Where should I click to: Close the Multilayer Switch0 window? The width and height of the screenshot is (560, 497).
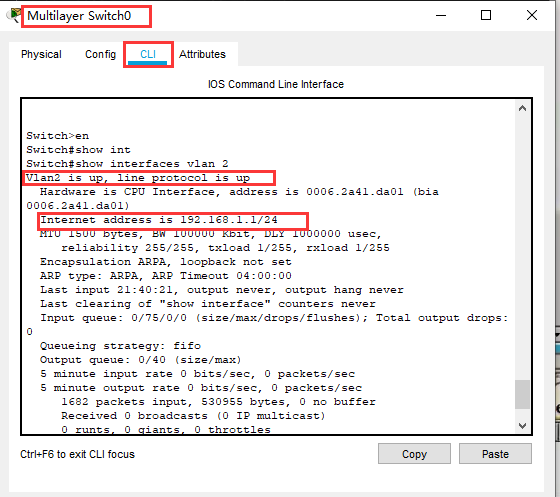point(532,15)
